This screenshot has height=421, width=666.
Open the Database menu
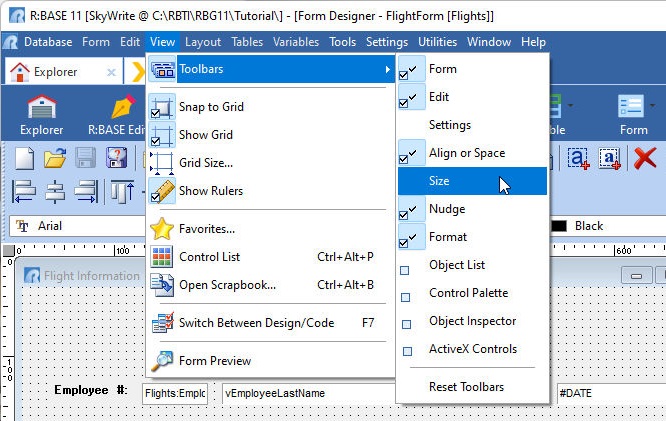pos(48,42)
